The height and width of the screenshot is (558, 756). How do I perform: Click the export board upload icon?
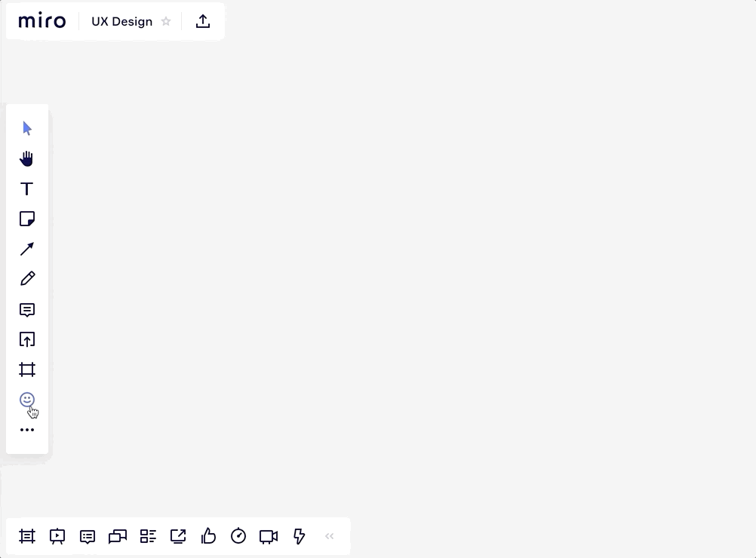point(203,22)
